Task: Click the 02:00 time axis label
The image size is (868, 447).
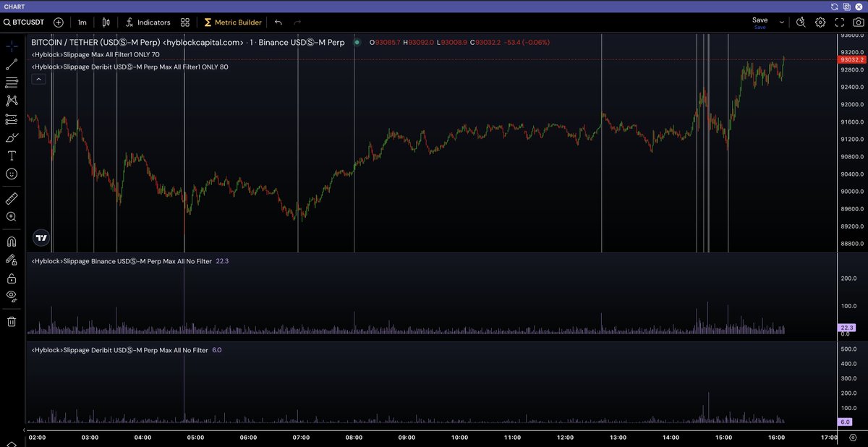Action: click(37, 438)
